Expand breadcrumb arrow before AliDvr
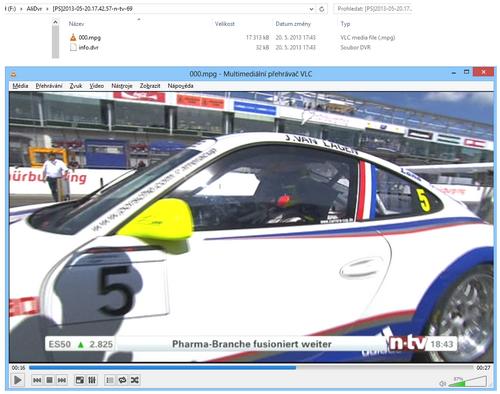The image size is (500, 394). click(x=21, y=9)
